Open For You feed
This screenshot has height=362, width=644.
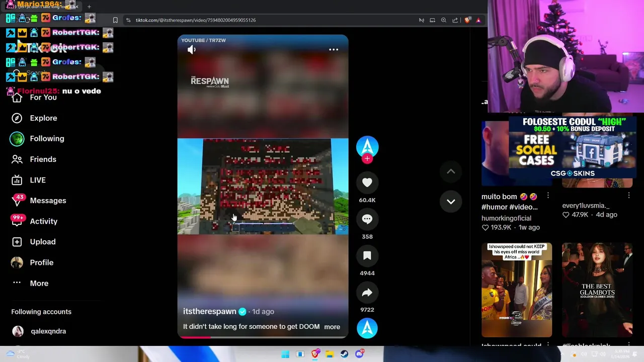43,98
